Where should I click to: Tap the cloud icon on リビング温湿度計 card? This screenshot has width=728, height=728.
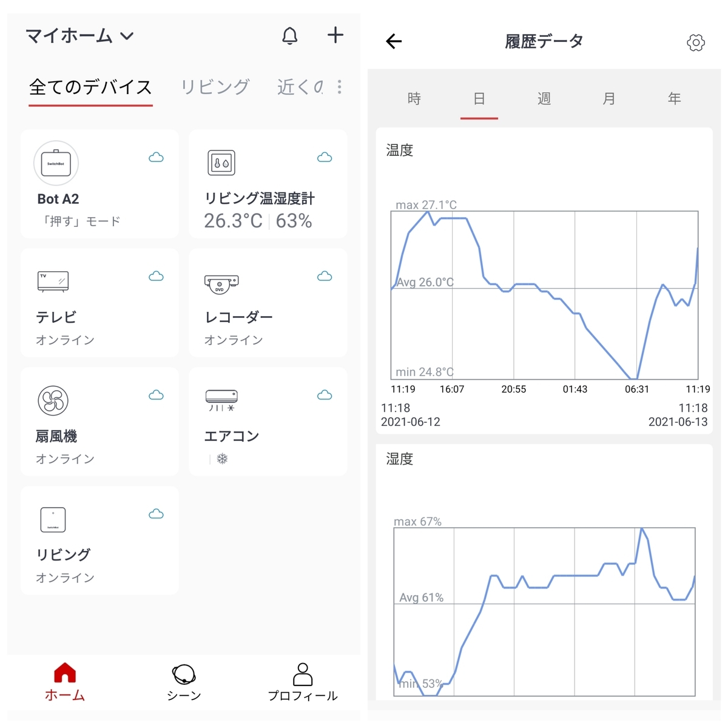click(x=325, y=158)
